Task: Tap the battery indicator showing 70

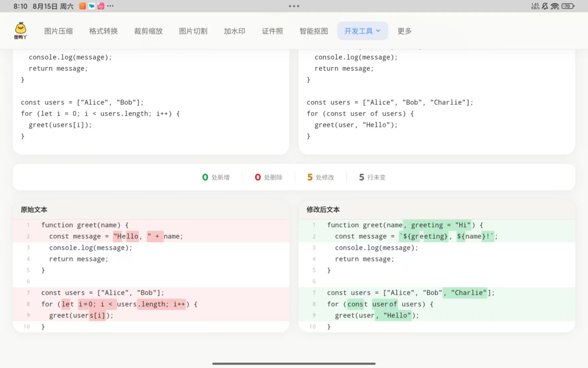Action: 568,6
